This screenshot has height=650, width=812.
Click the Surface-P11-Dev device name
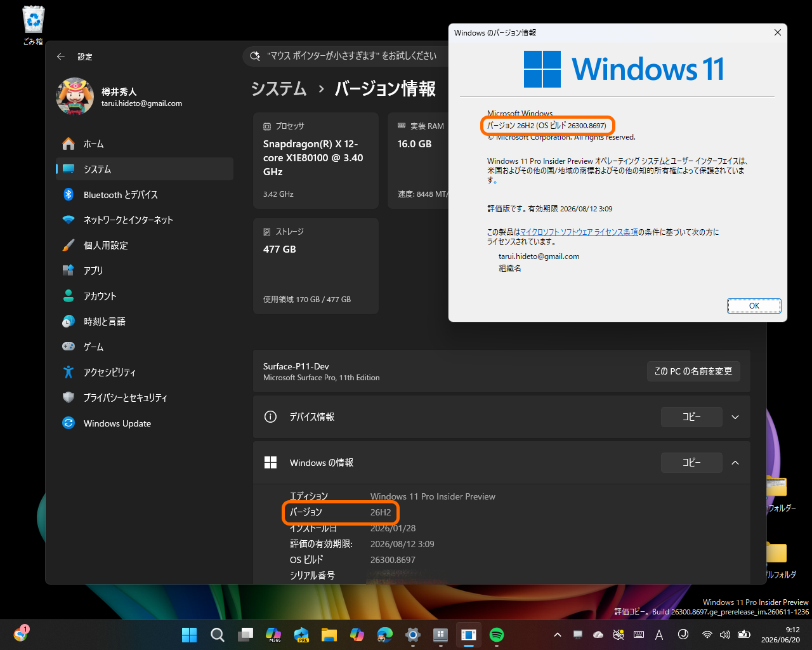[296, 366]
